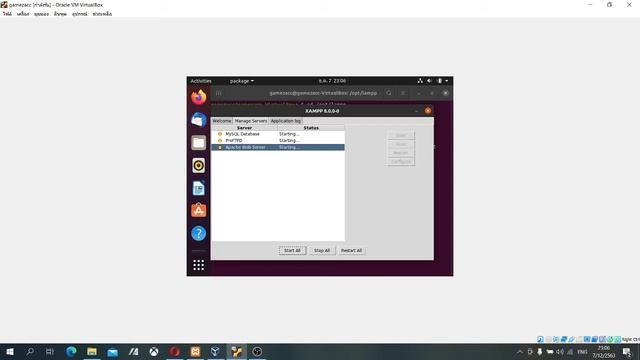
Task: Click the Windows tray volume icon
Action: [560, 352]
